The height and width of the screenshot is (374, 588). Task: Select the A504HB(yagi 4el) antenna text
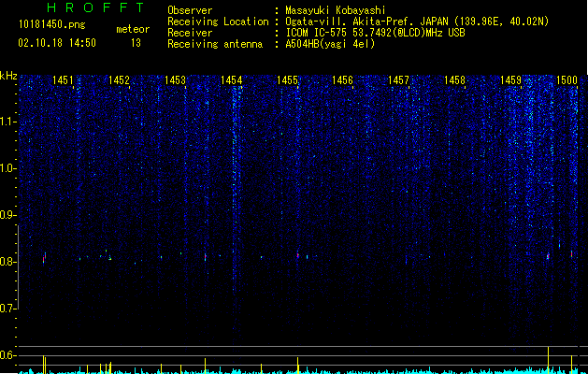330,44
